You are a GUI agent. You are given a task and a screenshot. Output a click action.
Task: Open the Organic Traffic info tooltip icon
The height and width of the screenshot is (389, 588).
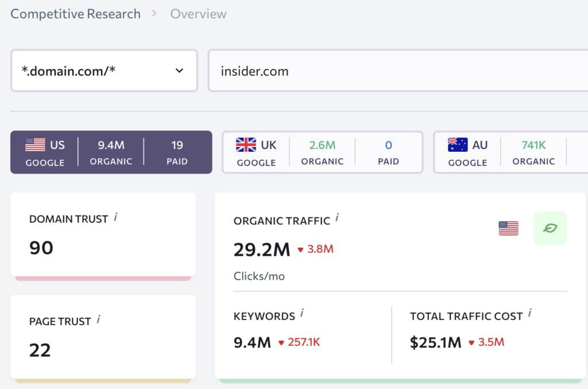337,218
